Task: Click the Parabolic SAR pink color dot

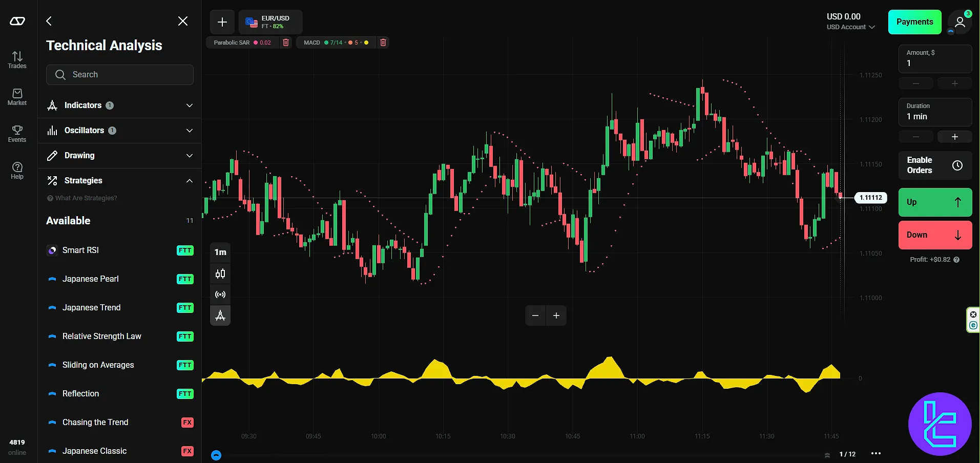Action: (x=256, y=43)
